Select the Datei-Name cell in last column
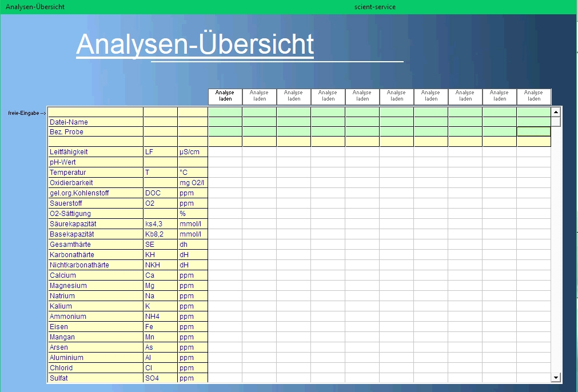The height and width of the screenshot is (392, 578). tap(534, 122)
